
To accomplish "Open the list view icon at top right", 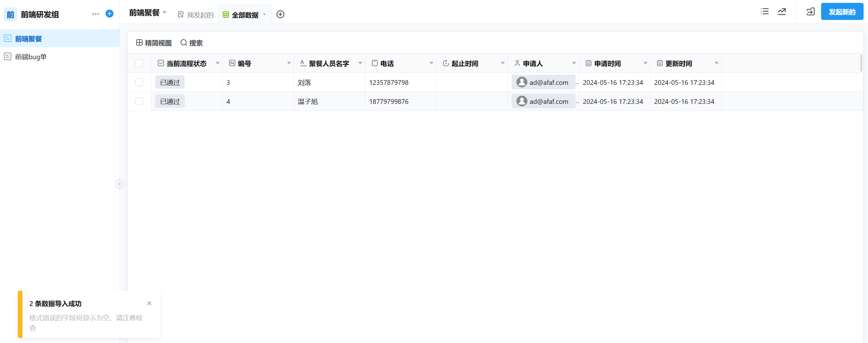I will pos(764,11).
